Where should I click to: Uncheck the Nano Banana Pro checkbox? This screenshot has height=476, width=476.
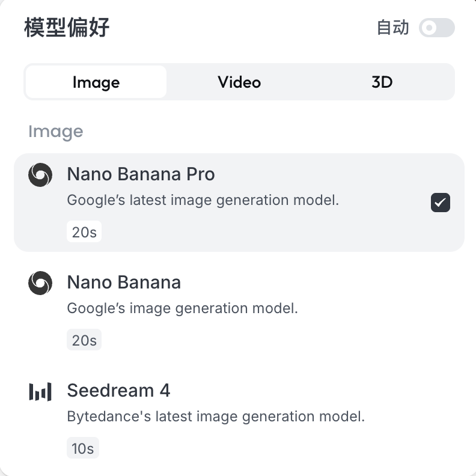(441, 203)
